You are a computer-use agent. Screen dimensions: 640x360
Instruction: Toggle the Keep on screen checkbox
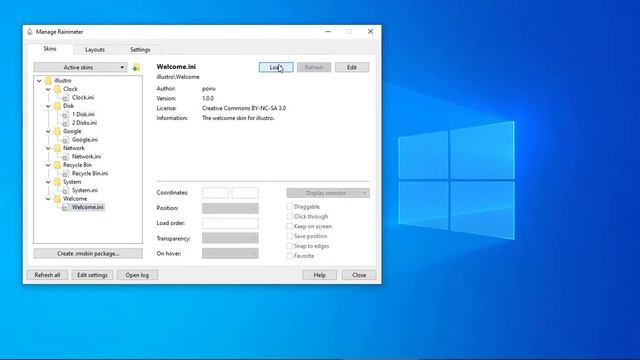point(289,226)
